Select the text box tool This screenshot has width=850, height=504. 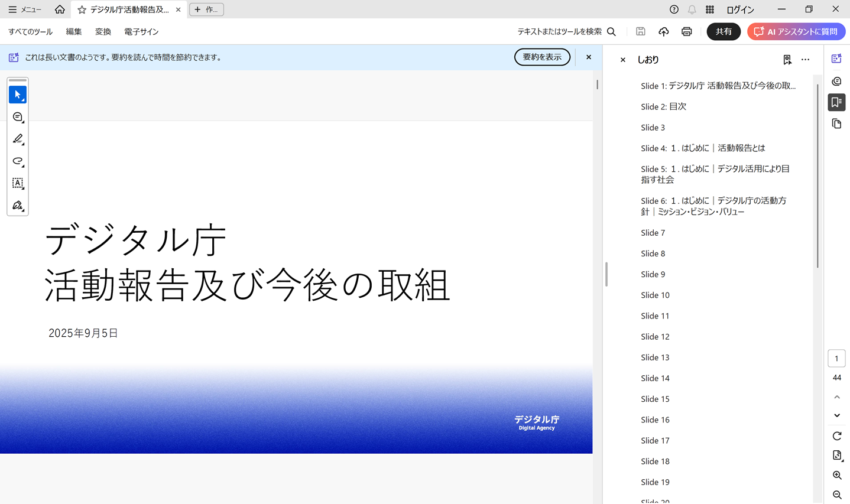tap(18, 183)
